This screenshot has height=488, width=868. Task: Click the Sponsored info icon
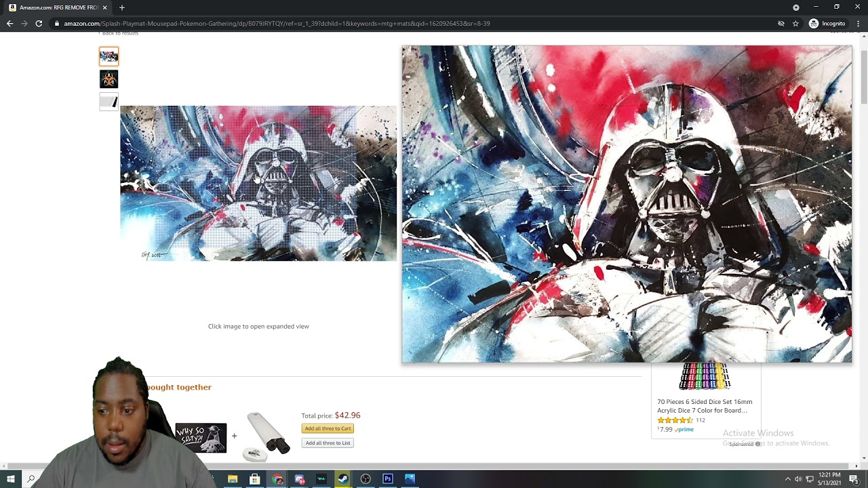click(757, 444)
